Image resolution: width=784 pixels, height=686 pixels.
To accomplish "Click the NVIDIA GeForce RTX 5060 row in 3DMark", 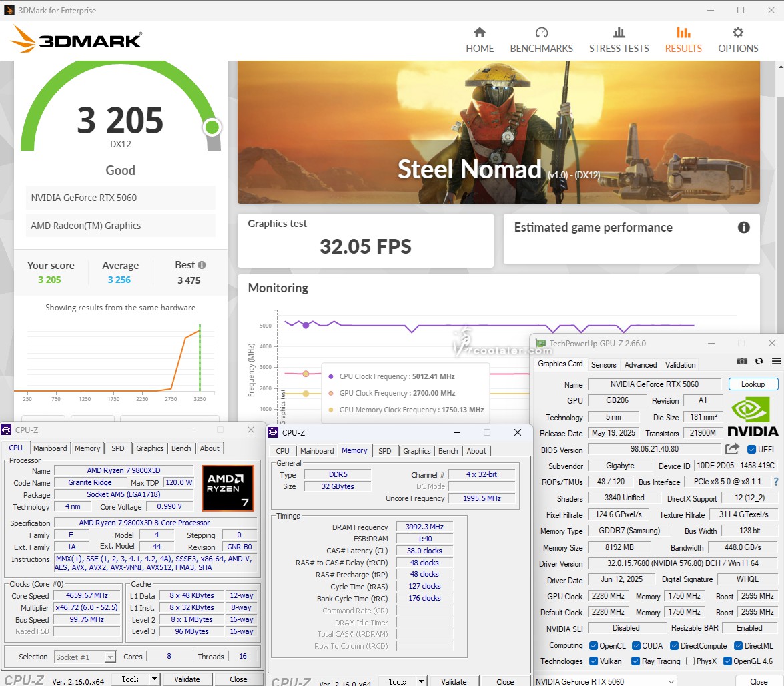I will tap(121, 198).
